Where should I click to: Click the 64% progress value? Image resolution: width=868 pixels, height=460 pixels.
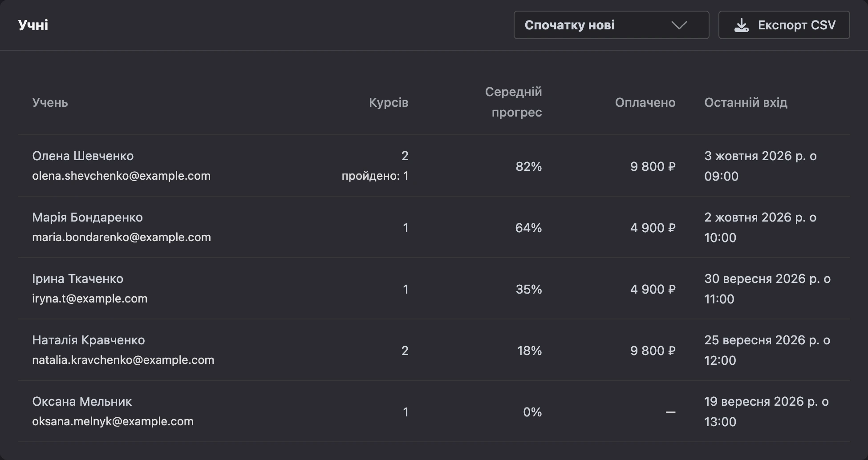(528, 228)
